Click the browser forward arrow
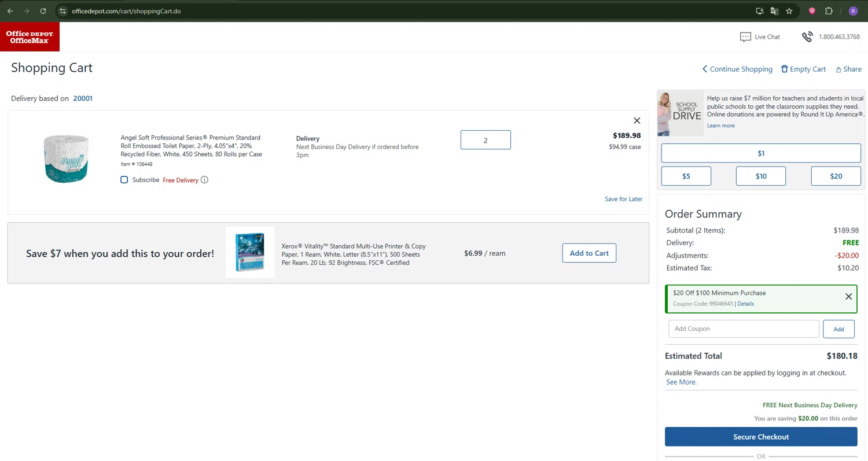 (x=27, y=11)
